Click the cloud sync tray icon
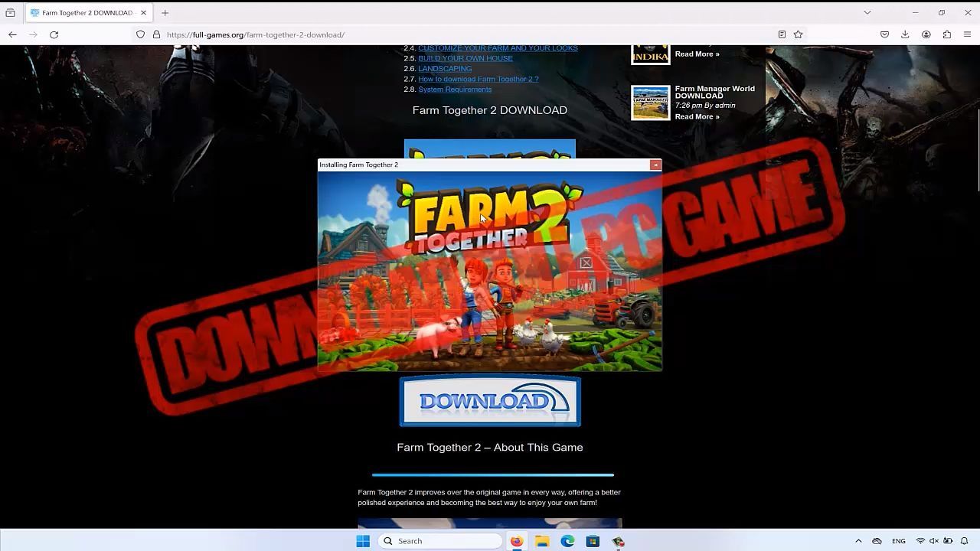The height and width of the screenshot is (551, 980). pyautogui.click(x=877, y=541)
